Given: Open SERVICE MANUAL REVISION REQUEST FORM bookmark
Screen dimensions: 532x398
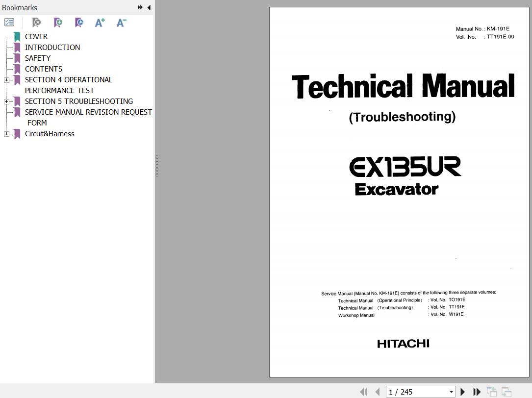Looking at the screenshot, I should point(88,118).
